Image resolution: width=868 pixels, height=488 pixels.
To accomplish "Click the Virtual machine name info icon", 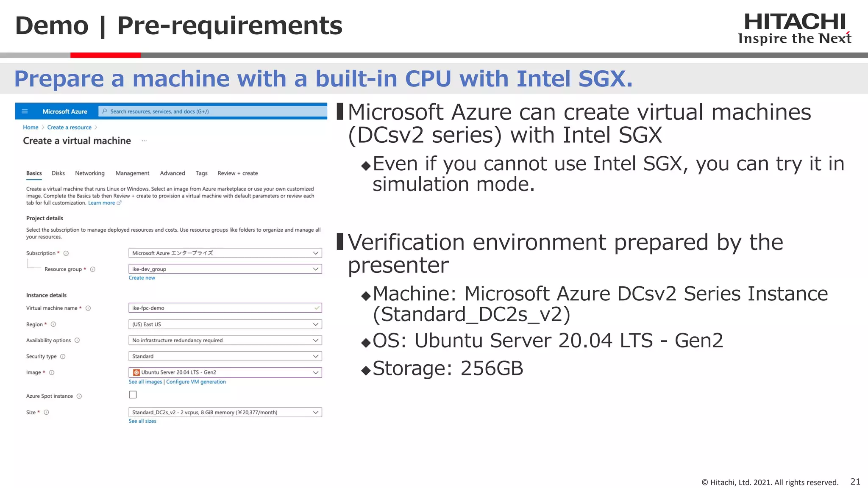I will (88, 308).
